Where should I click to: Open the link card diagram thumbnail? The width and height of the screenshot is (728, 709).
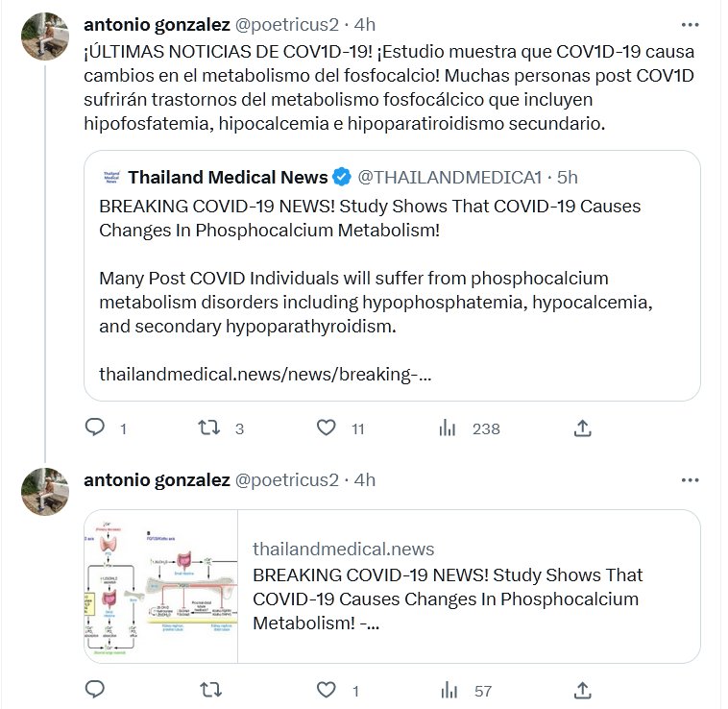[x=160, y=586]
